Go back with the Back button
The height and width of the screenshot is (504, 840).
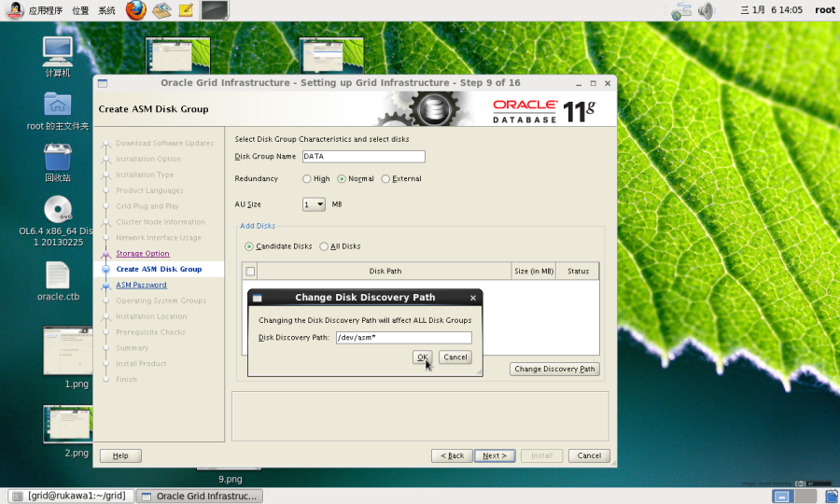point(452,455)
